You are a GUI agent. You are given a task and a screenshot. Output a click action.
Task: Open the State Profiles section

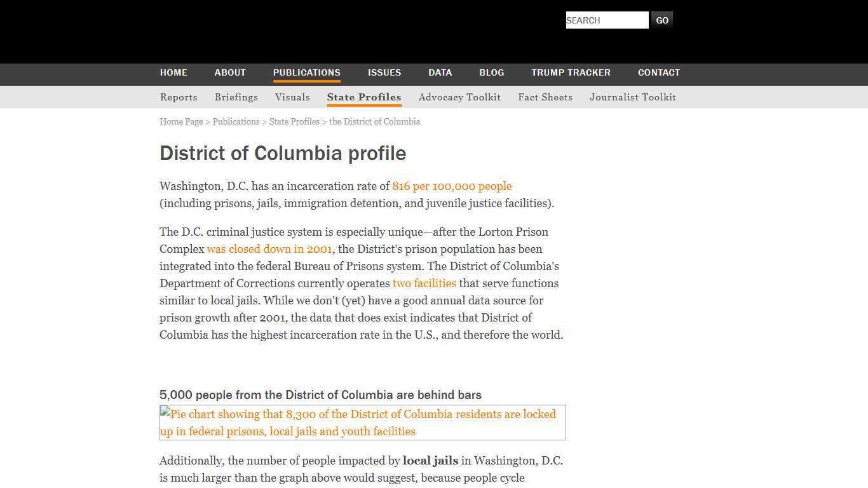pos(364,97)
